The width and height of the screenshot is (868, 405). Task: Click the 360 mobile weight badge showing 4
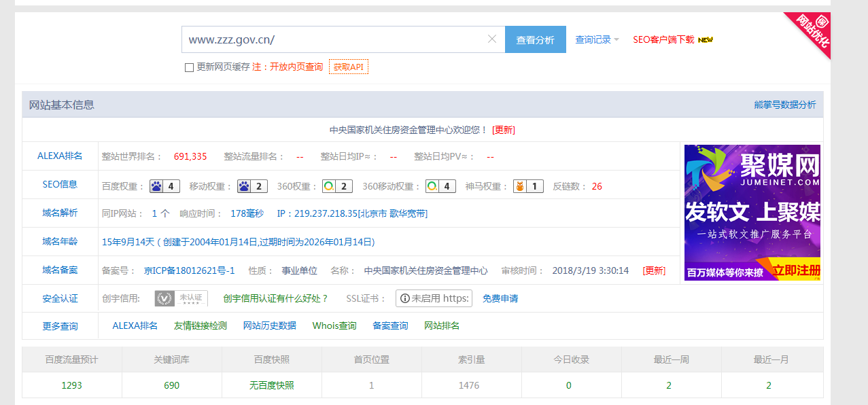tap(440, 186)
